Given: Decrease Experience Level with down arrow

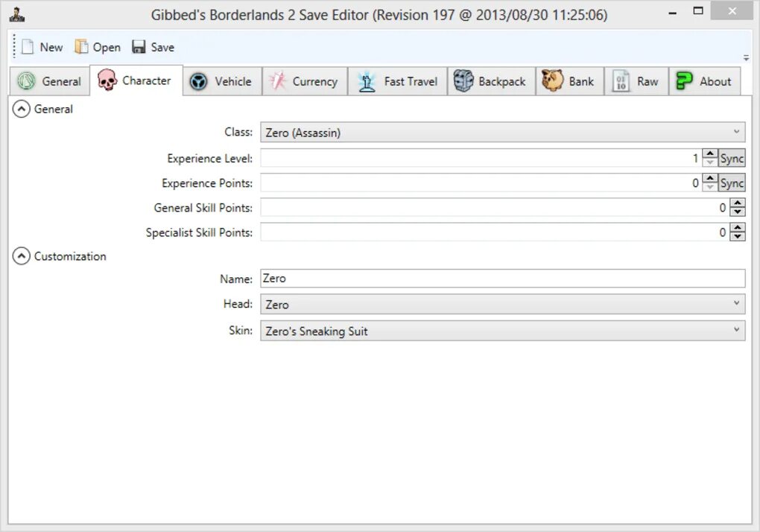Looking at the screenshot, I should point(710,162).
